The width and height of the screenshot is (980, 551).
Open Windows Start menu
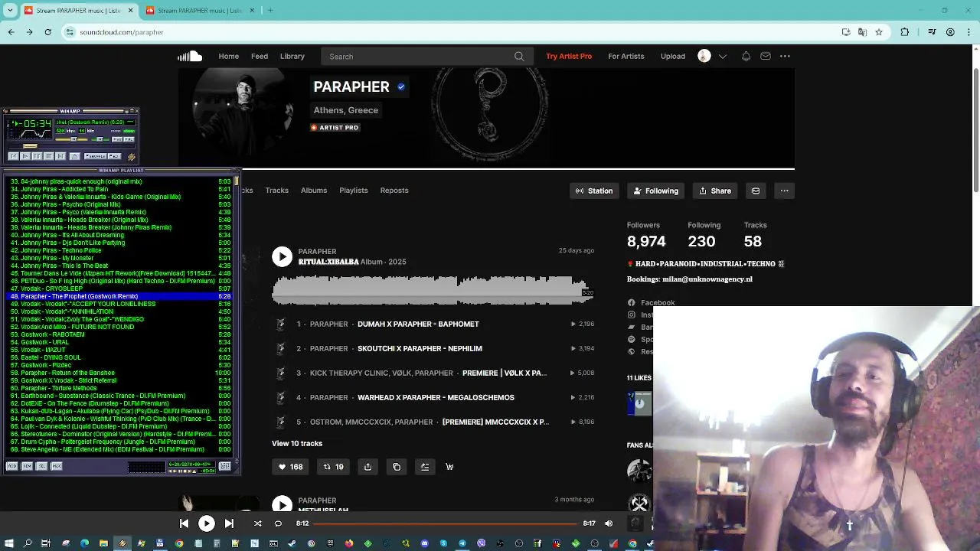point(9,543)
